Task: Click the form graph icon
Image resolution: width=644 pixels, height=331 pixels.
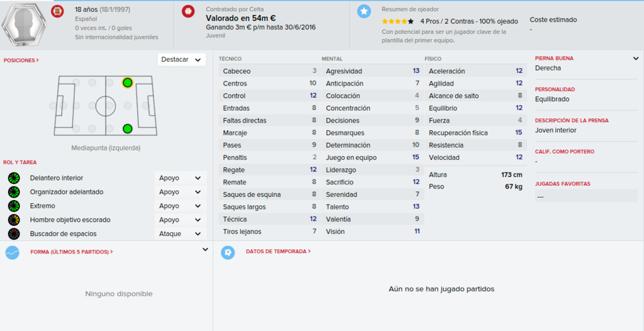Action: coord(13,252)
